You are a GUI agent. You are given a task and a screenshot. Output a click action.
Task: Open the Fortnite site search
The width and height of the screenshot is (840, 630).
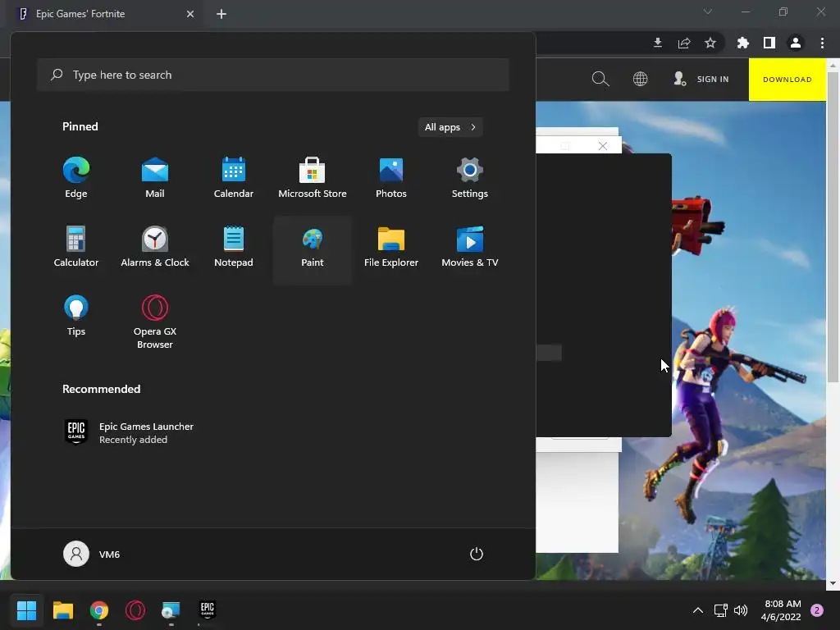(600, 80)
